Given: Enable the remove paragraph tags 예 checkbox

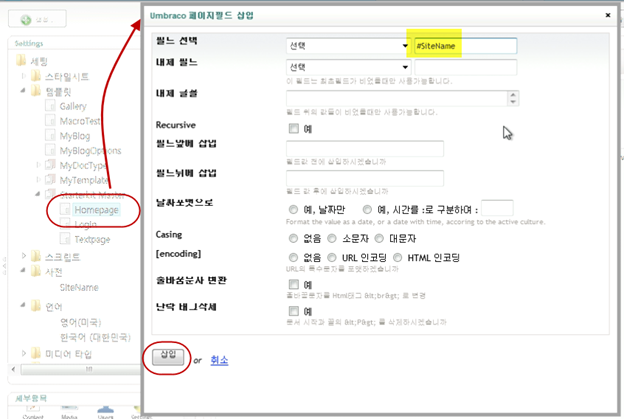Looking at the screenshot, I should click(294, 311).
